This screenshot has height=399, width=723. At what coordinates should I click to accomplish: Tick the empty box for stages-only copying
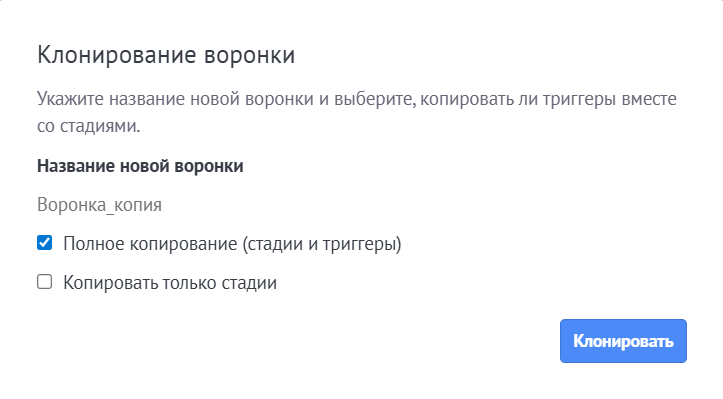coord(45,281)
